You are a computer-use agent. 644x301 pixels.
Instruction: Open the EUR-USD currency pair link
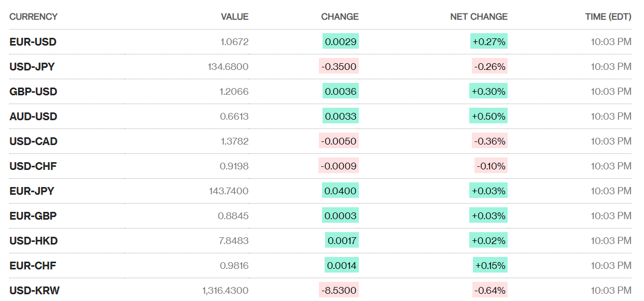(33, 42)
